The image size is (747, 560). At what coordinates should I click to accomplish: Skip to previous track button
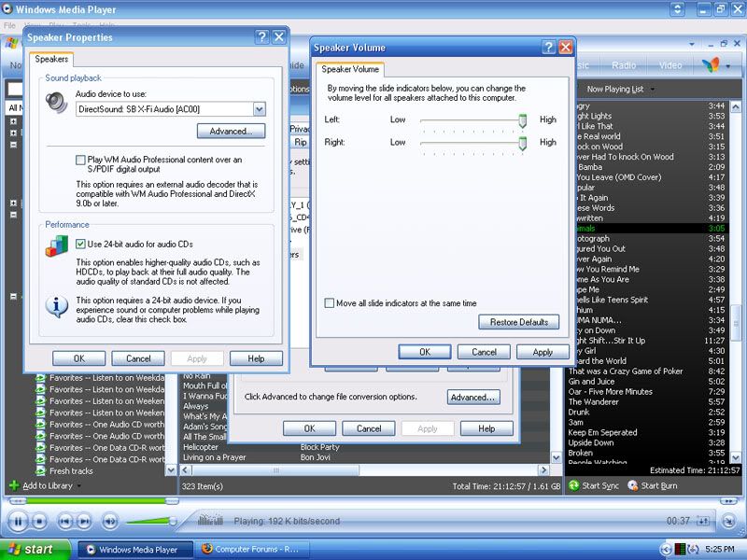[x=64, y=522]
